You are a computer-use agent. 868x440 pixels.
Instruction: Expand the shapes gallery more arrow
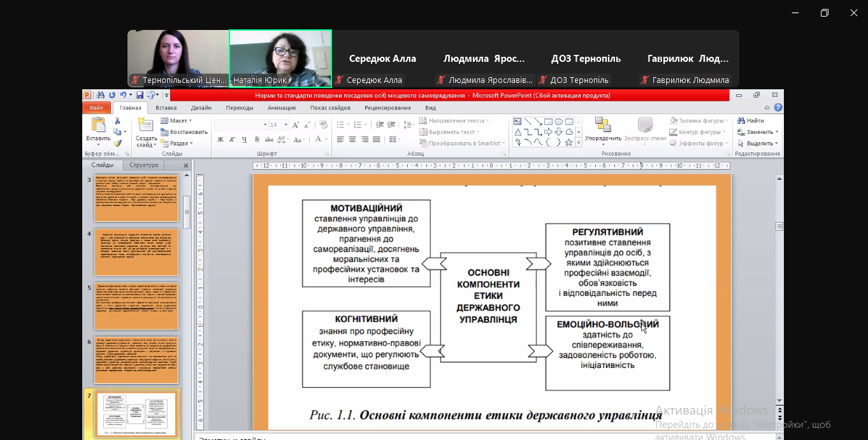pyautogui.click(x=579, y=143)
